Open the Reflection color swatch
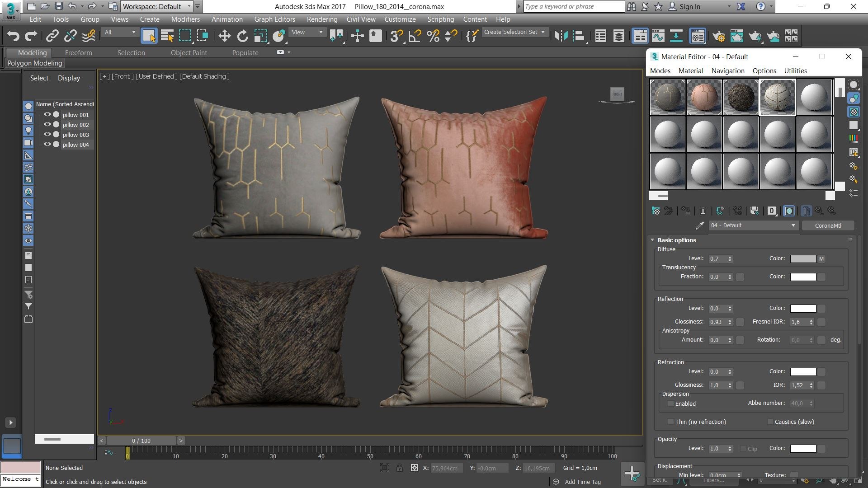Image resolution: width=868 pixels, height=488 pixels. [803, 309]
